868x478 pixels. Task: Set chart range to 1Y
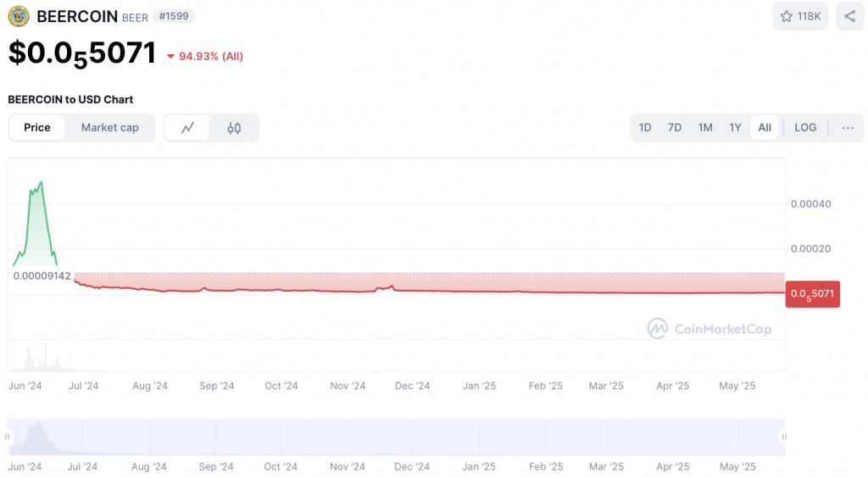coord(735,128)
